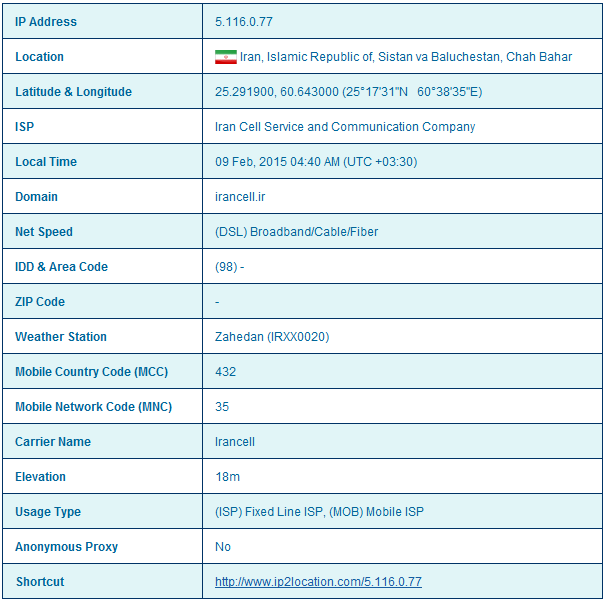
Task: Click the 'IP Address' label
Action: (x=46, y=22)
